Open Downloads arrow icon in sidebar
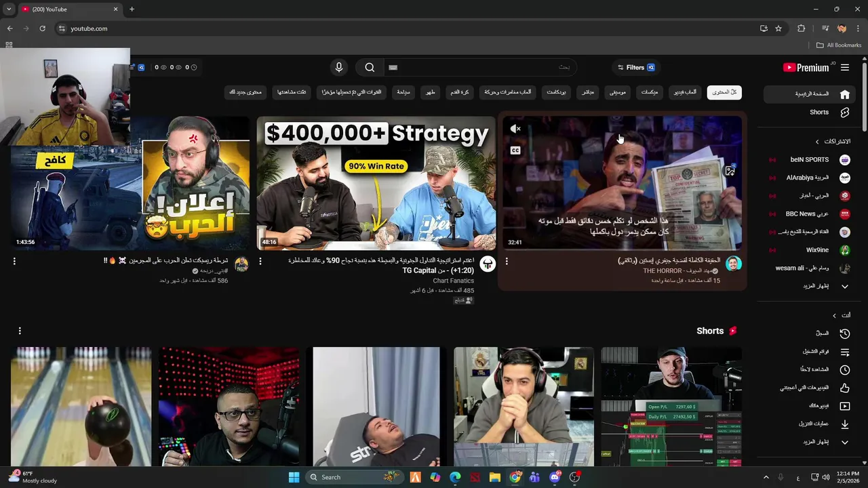 845,424
